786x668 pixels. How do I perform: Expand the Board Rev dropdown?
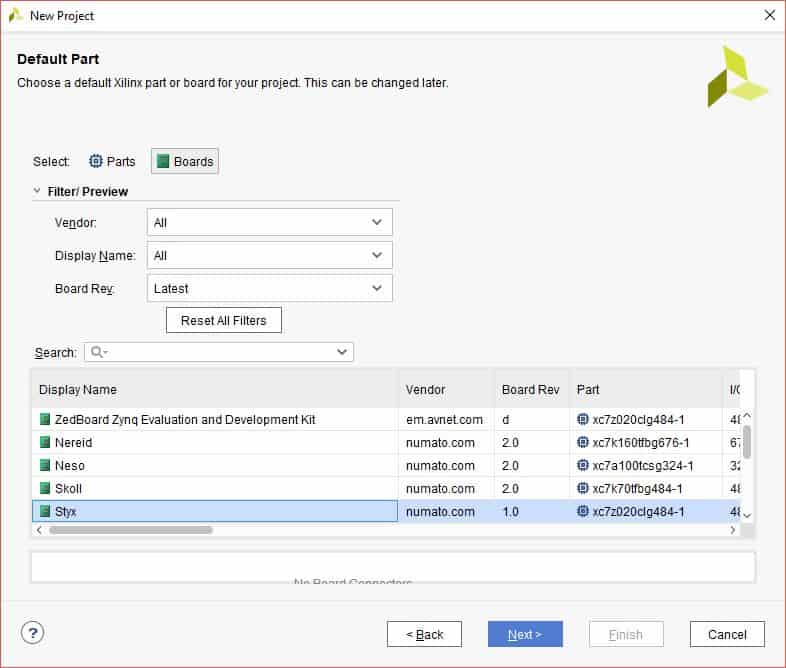pyautogui.click(x=269, y=288)
